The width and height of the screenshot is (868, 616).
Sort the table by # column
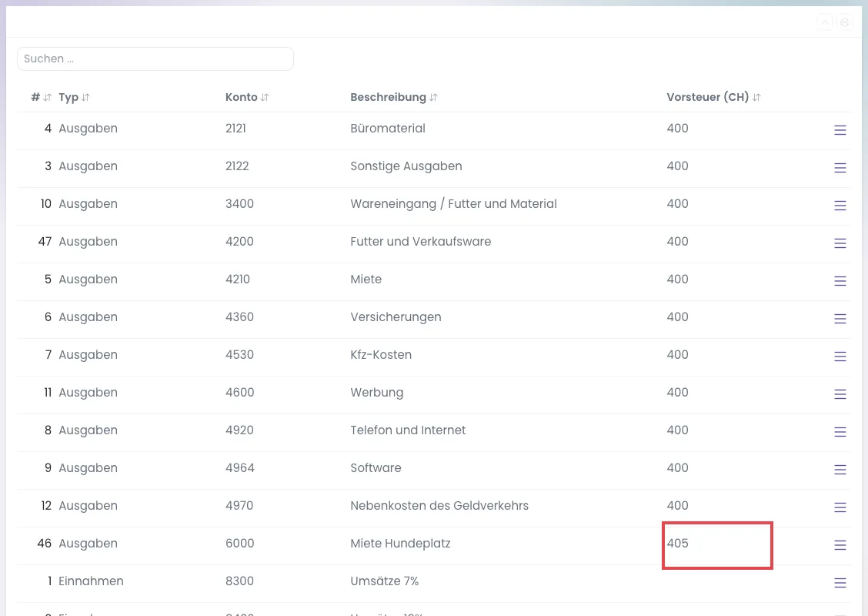[41, 97]
